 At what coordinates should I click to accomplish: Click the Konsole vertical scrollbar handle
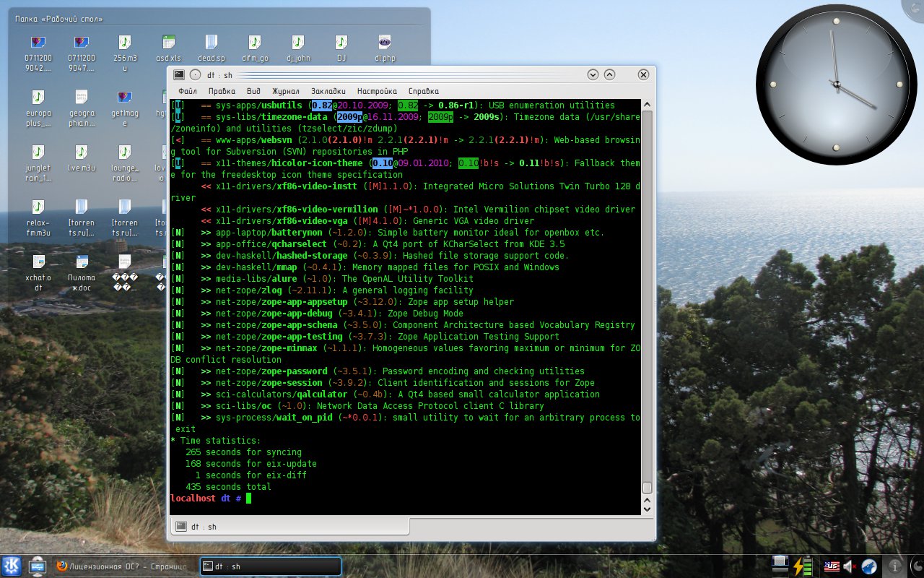pyautogui.click(x=647, y=488)
